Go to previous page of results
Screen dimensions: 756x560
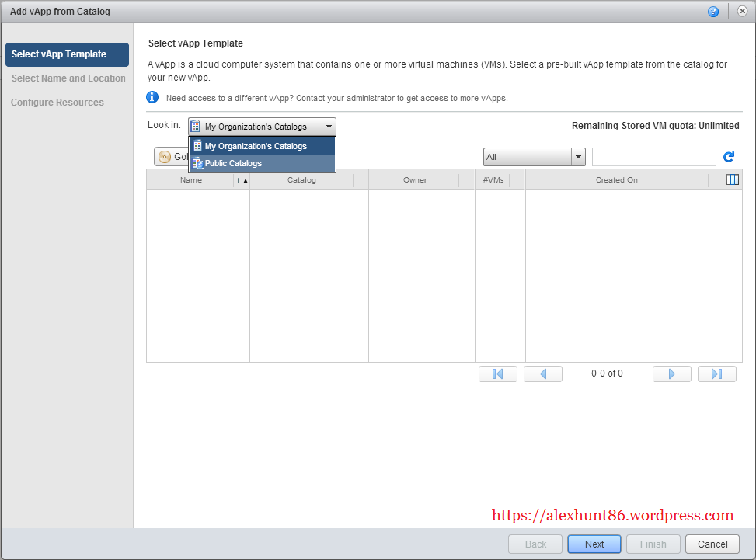pos(543,374)
